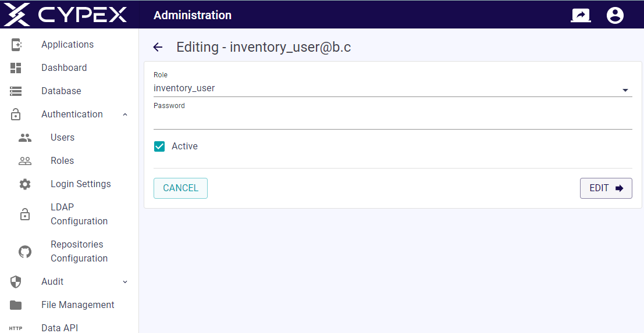Screen dimensions: 644x333
Task: Click the CYPEX logo icon
Action: (x=16, y=15)
